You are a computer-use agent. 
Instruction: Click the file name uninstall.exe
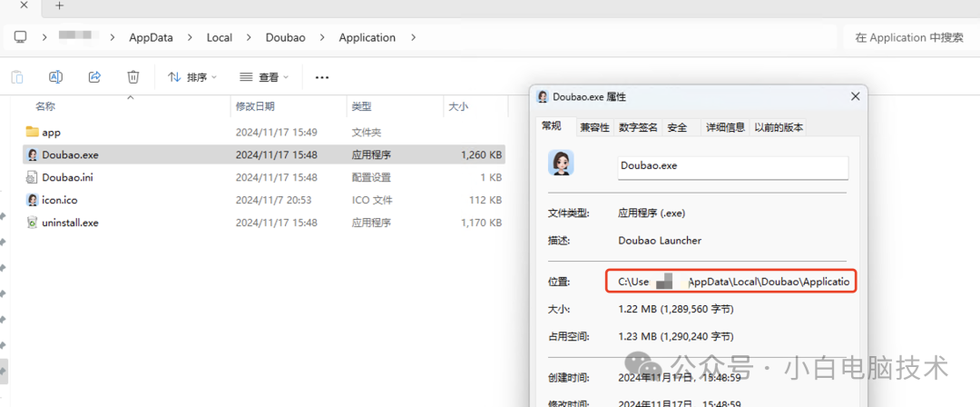[x=70, y=223]
